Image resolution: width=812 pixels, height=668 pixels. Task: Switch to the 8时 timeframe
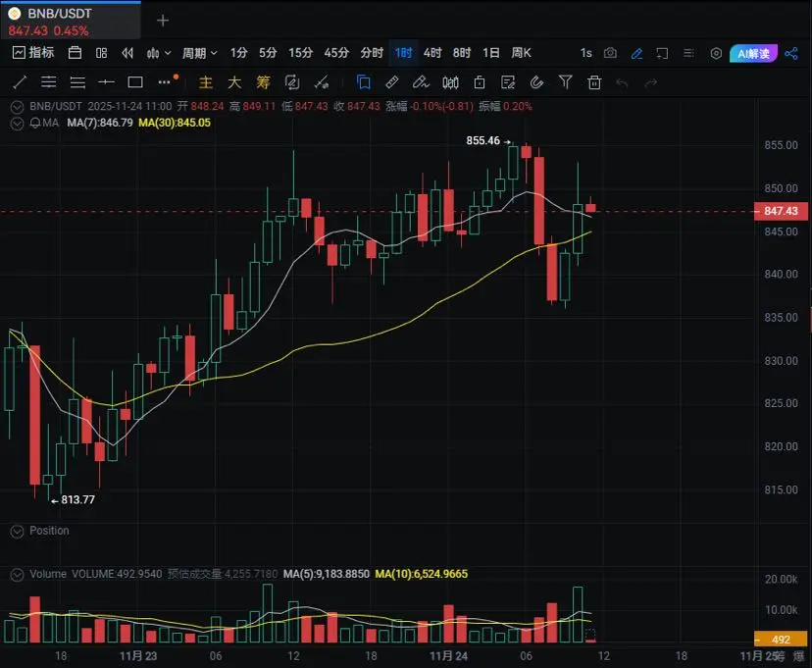[x=462, y=53]
